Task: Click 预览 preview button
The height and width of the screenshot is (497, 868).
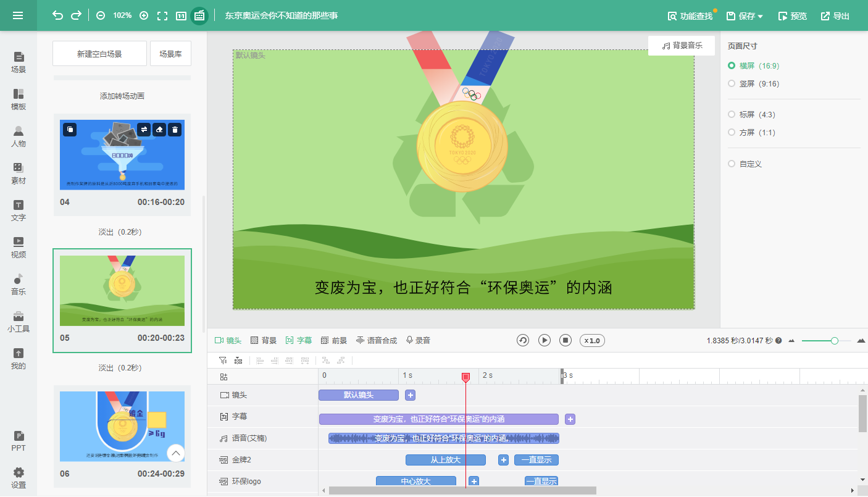Action: [792, 16]
